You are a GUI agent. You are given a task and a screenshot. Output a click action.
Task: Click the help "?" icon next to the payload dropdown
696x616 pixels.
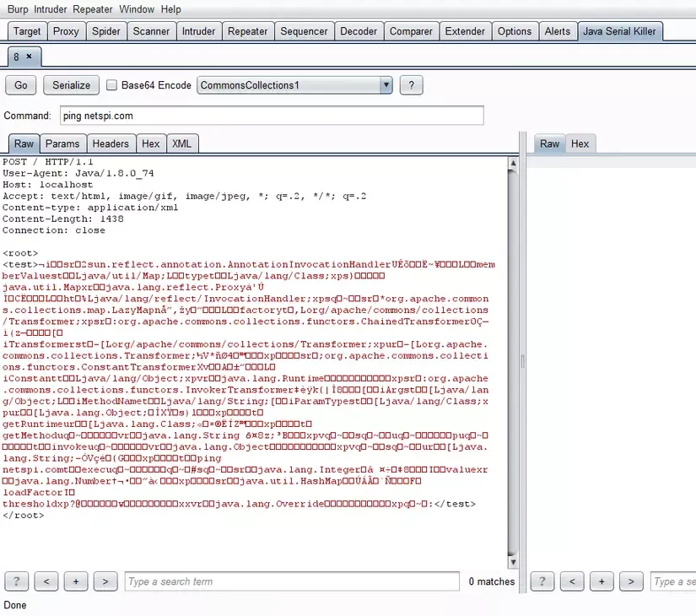click(411, 84)
